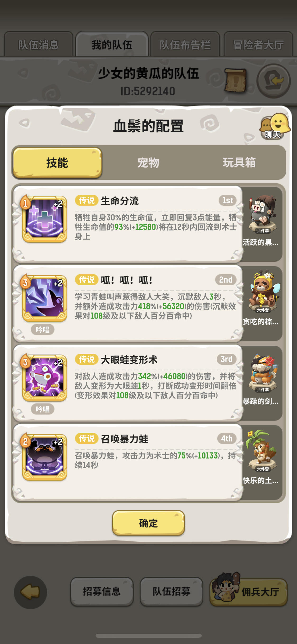Viewport: 297px width, 644px height.
Task: Open 招募信息 button
Action: [102, 591]
